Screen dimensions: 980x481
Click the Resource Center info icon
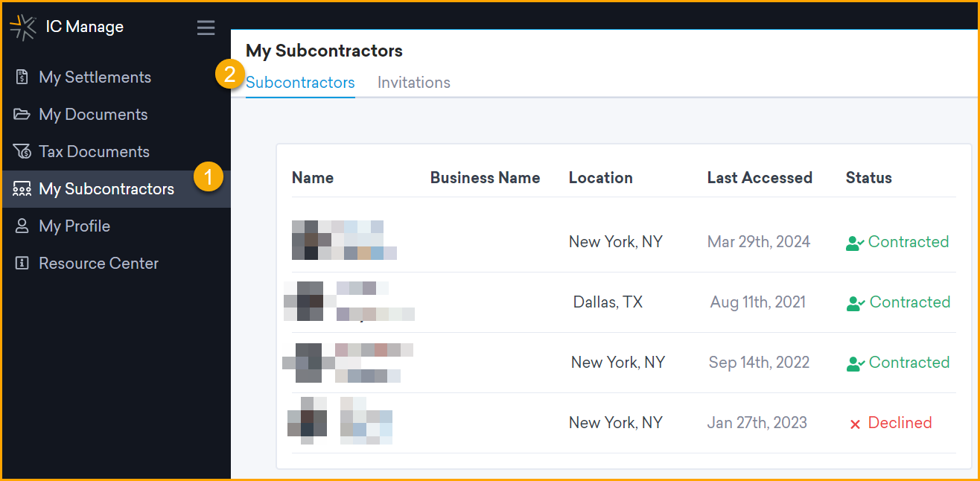[22, 264]
